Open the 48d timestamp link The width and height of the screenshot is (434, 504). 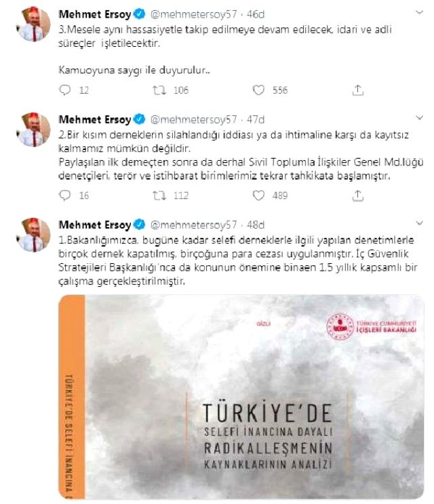tap(256, 225)
